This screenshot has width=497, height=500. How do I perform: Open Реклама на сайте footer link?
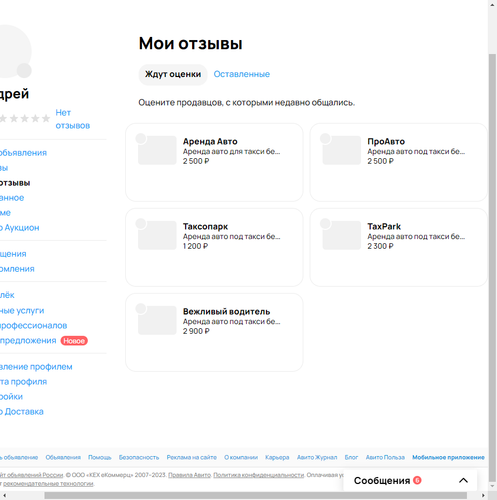pyautogui.click(x=192, y=457)
